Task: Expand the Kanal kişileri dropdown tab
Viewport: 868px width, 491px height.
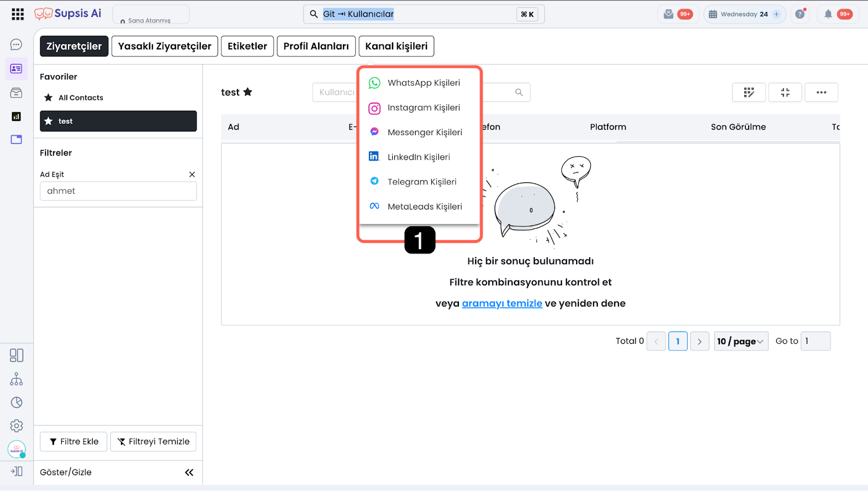Action: [x=396, y=46]
